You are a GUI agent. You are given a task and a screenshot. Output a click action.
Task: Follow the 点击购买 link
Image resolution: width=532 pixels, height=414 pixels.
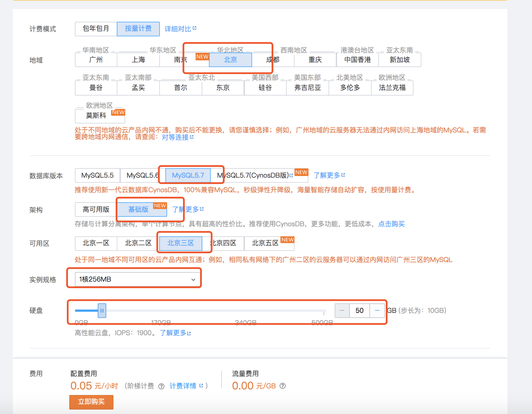coord(391,224)
